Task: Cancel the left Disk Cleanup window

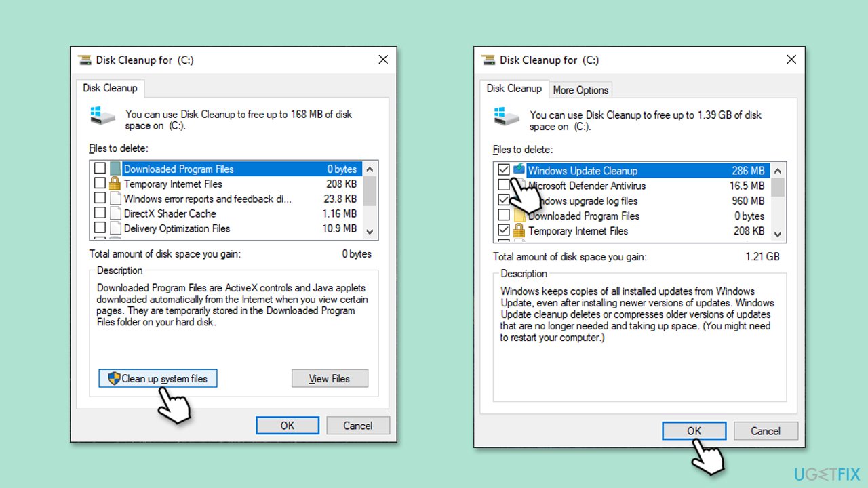Action: (358, 426)
